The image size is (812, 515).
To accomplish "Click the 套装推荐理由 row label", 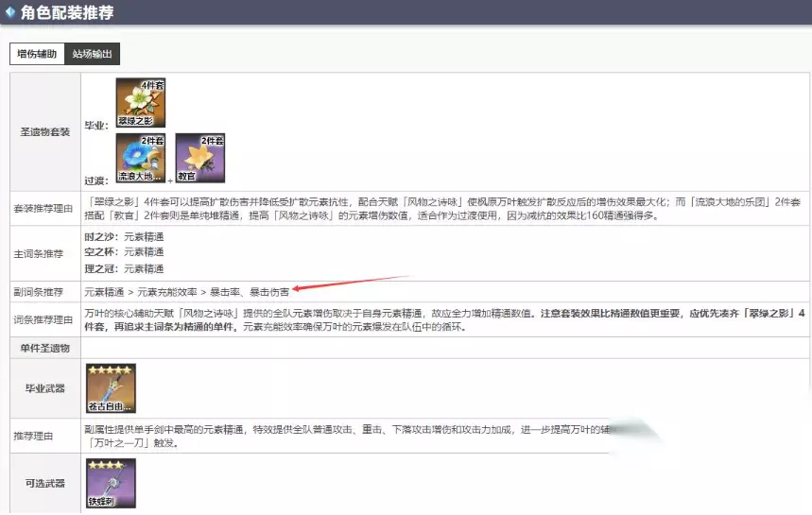I will coord(43,209).
